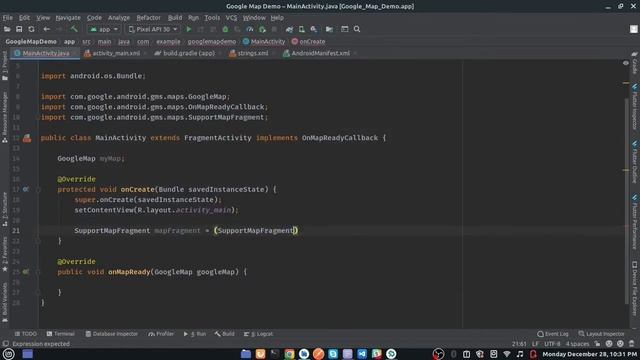Image resolution: width=640 pixels, height=360 pixels.
Task: Collapse the onMapReady method fold marker
Action: pyautogui.click(x=38, y=271)
